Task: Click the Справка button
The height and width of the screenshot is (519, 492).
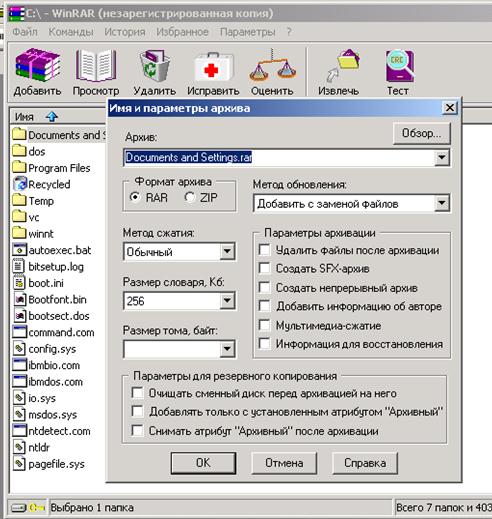Action: [365, 463]
